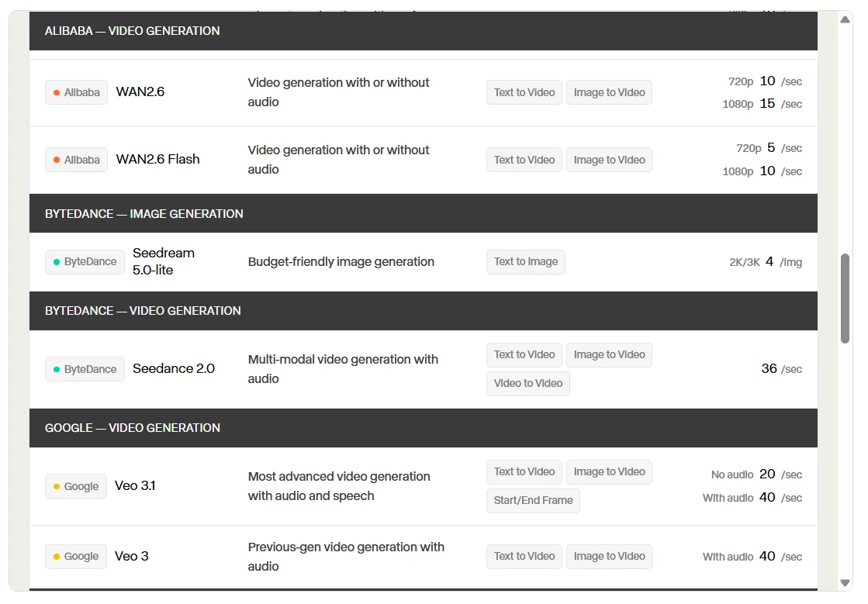Viewport: 868px width, 604px height.
Task: Click the ByteDance badge beside Seedance 2.0
Action: [85, 369]
